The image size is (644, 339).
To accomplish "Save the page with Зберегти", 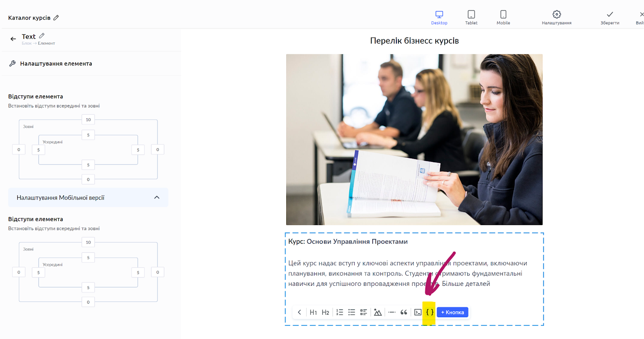I will [x=610, y=18].
